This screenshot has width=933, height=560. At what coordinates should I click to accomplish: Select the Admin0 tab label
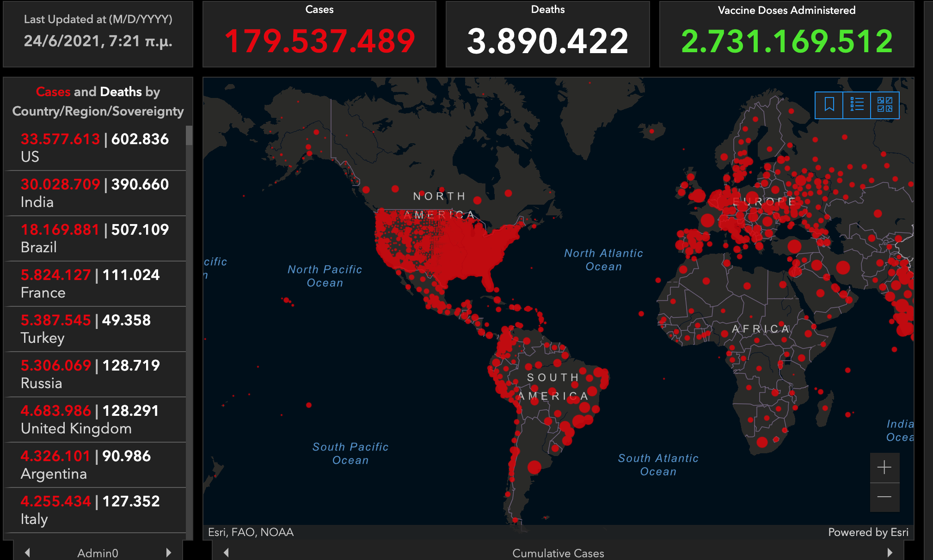(98, 553)
